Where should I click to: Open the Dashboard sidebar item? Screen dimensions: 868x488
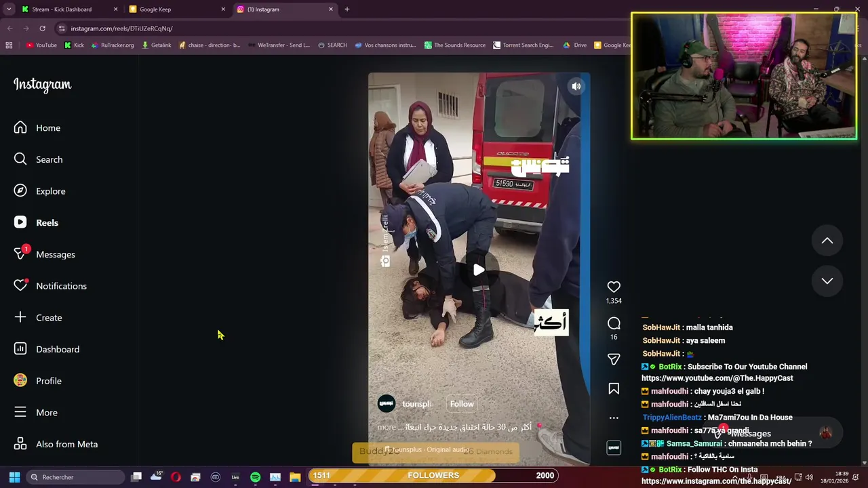point(46,349)
